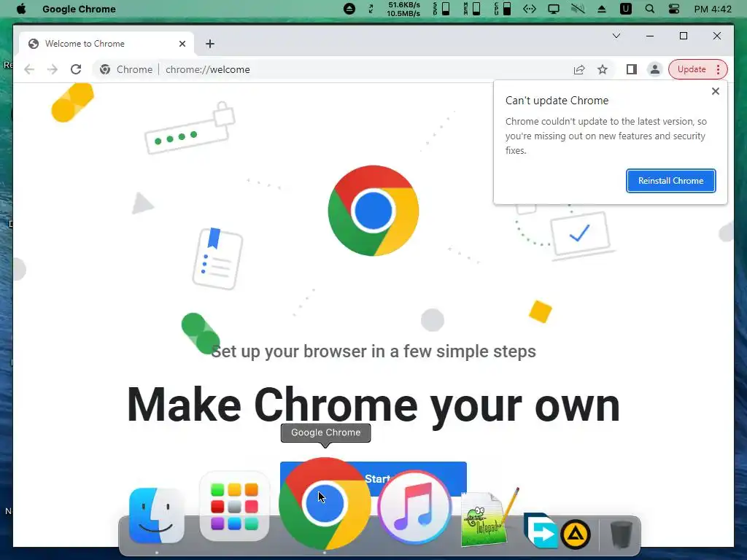Minimize the Chrome window
Image resolution: width=747 pixels, height=560 pixels.
coord(650,36)
